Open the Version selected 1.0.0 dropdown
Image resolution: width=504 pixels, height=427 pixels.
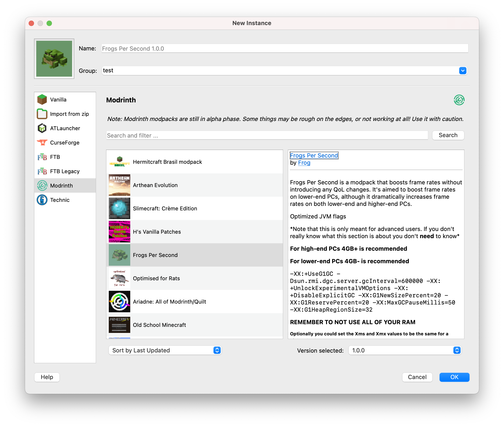(x=456, y=350)
